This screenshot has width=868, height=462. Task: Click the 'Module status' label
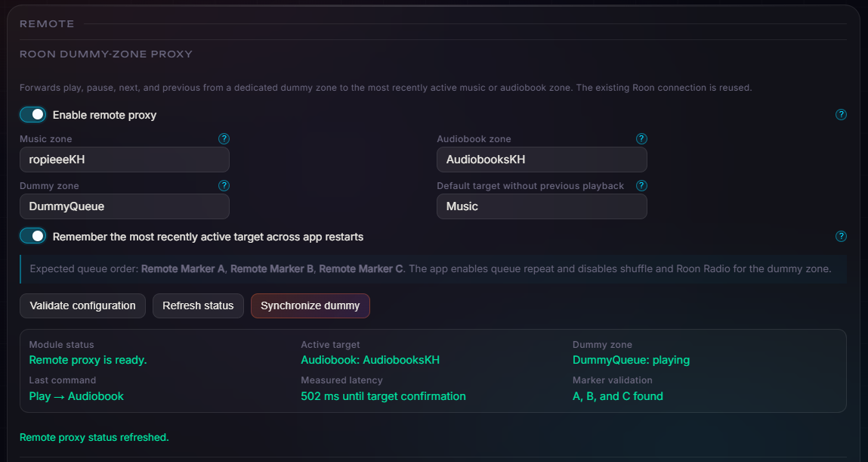pos(61,345)
